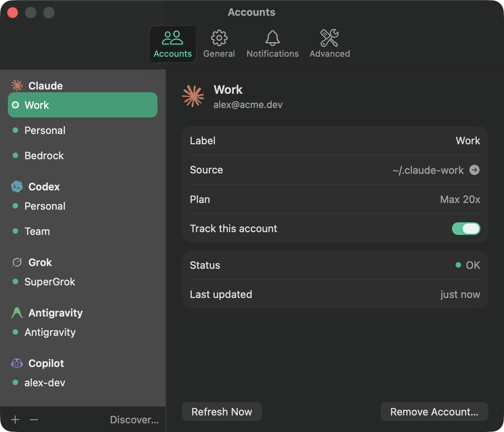This screenshot has height=432, width=504.
Task: Reveal source folder via arrow icon
Action: pyautogui.click(x=474, y=170)
